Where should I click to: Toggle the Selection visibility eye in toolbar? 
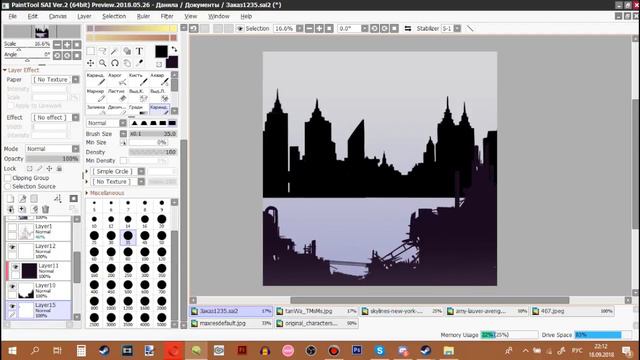click(240, 29)
